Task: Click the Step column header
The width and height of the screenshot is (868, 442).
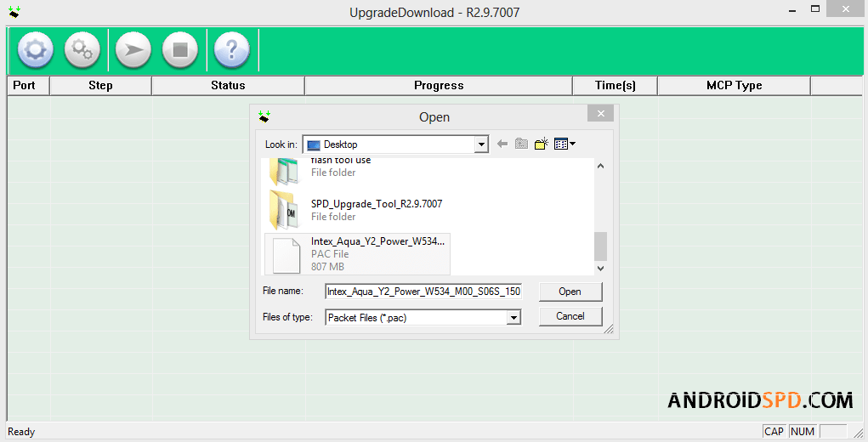Action: click(101, 86)
